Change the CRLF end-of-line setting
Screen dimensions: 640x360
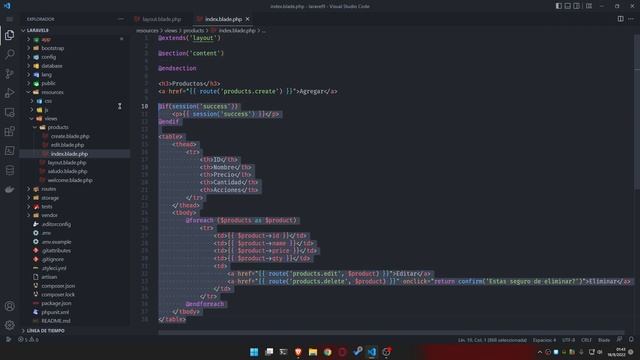pyautogui.click(x=586, y=340)
